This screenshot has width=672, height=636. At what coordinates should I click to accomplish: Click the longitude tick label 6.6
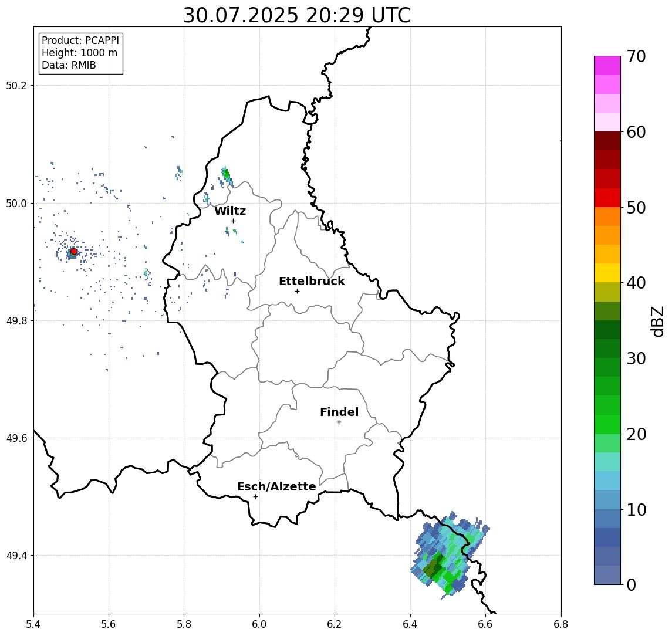click(x=485, y=624)
